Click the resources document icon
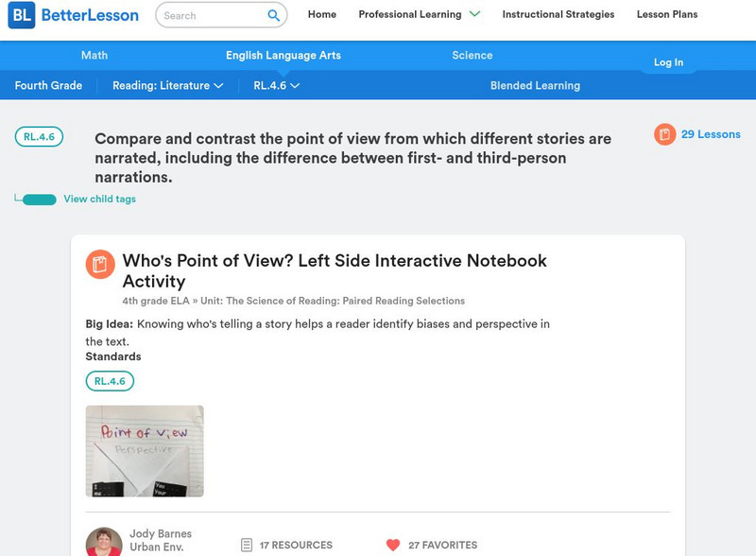Viewport: 756px width, 556px height. pos(247,545)
